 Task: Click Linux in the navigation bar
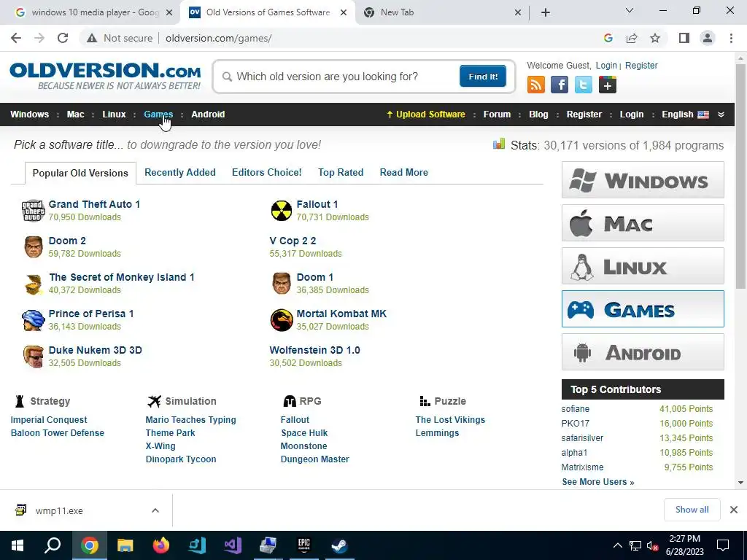pos(114,114)
